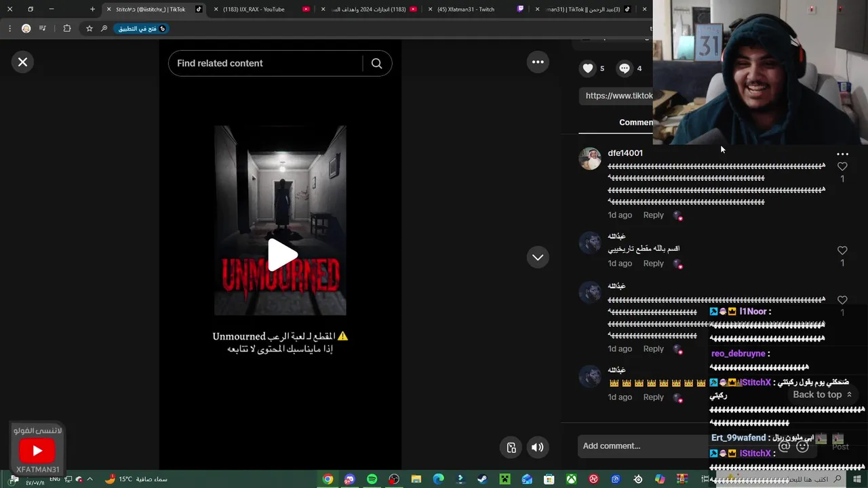
Task: Click 'فتح في التطبيق' open in app button
Action: 141,28
